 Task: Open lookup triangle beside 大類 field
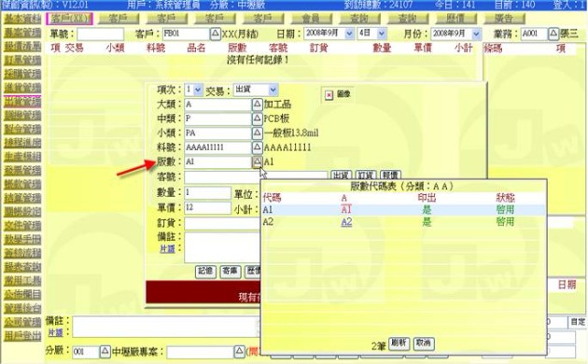click(257, 104)
